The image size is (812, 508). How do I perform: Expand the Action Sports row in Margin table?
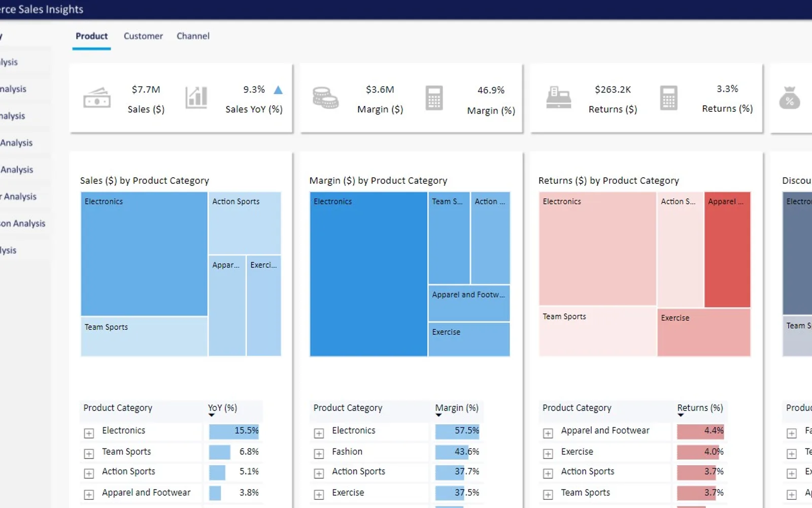[319, 473]
